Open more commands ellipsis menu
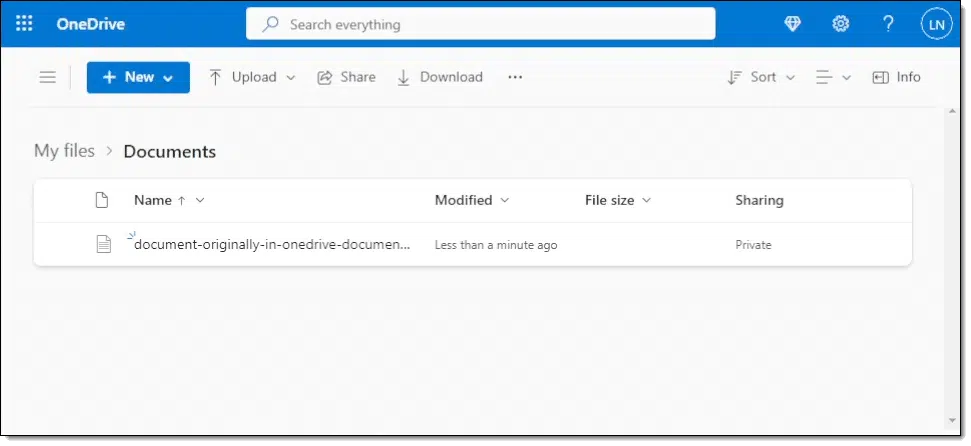971x446 pixels. 515,77
